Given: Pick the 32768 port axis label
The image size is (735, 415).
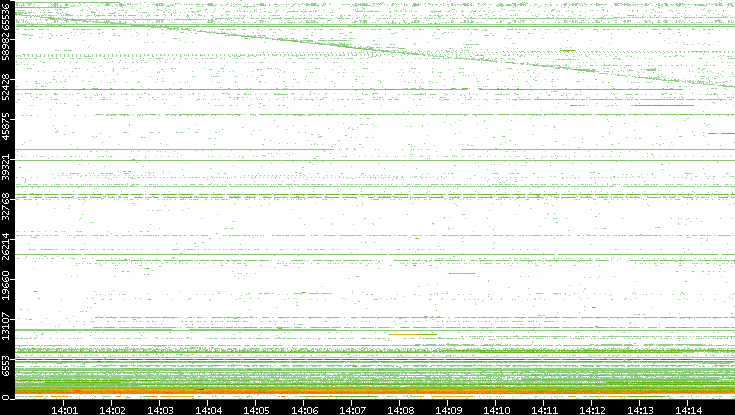Looking at the screenshot, I should (6, 206).
